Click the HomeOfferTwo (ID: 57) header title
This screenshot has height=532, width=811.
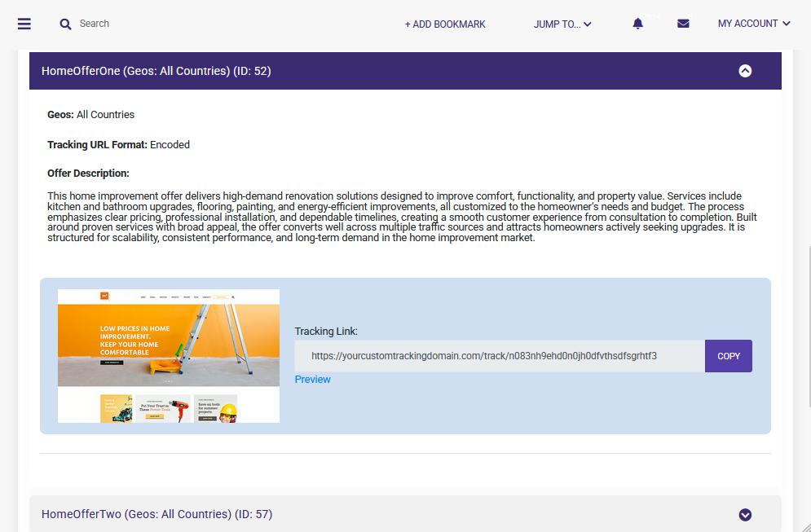coord(157,514)
